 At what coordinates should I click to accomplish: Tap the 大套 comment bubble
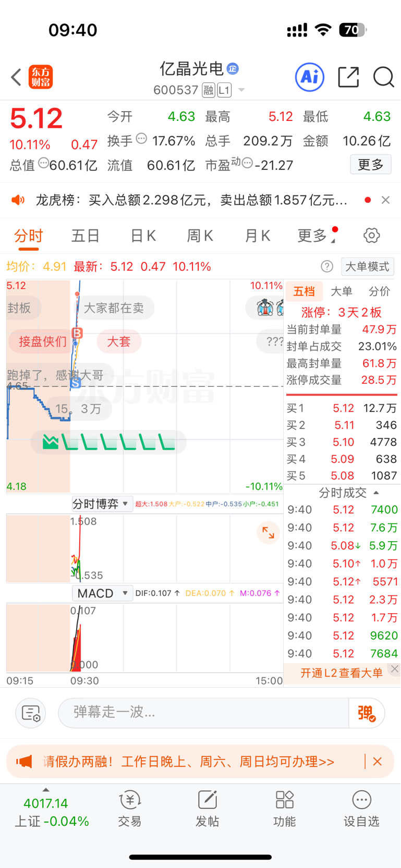[119, 341]
